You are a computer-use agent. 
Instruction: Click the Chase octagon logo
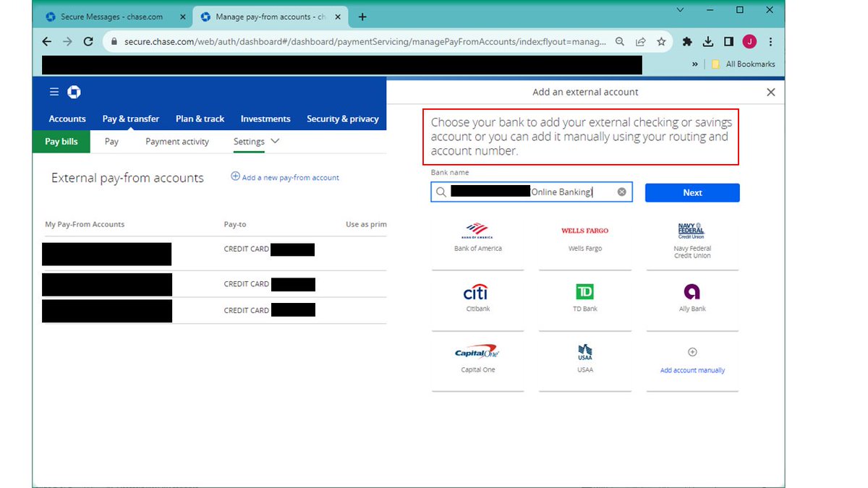[x=74, y=92]
